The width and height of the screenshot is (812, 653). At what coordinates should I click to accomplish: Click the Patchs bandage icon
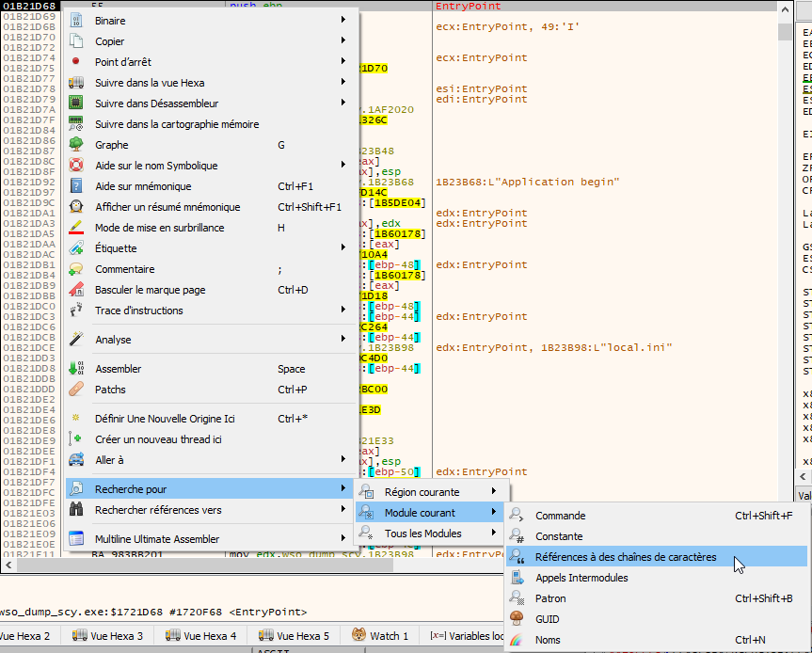[x=77, y=390]
